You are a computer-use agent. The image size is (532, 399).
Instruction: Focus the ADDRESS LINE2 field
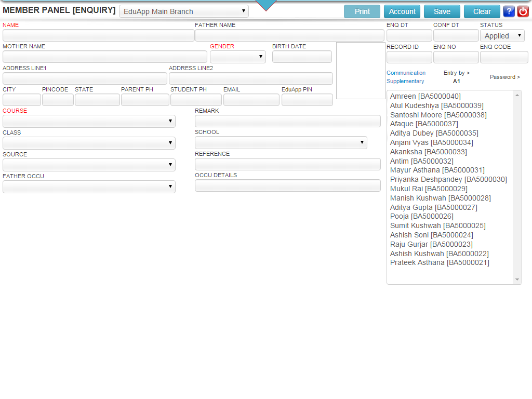pyautogui.click(x=251, y=78)
